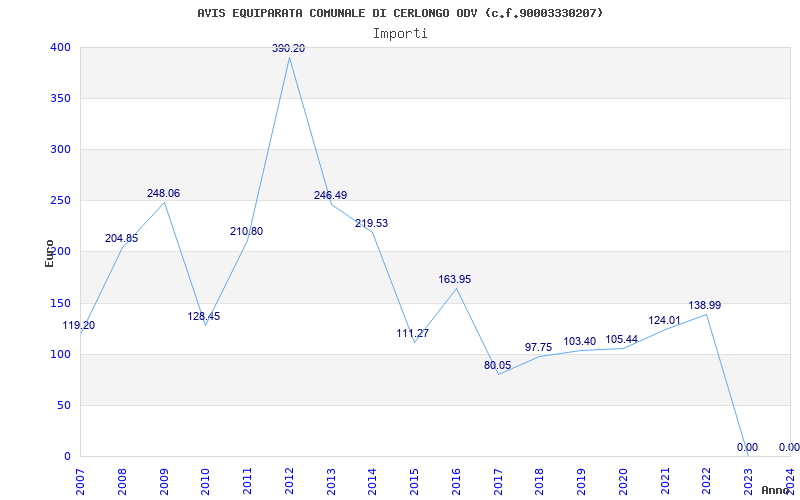This screenshot has height=500, width=800.
Task: Select the 300 y-axis tick label
Action: point(60,149)
